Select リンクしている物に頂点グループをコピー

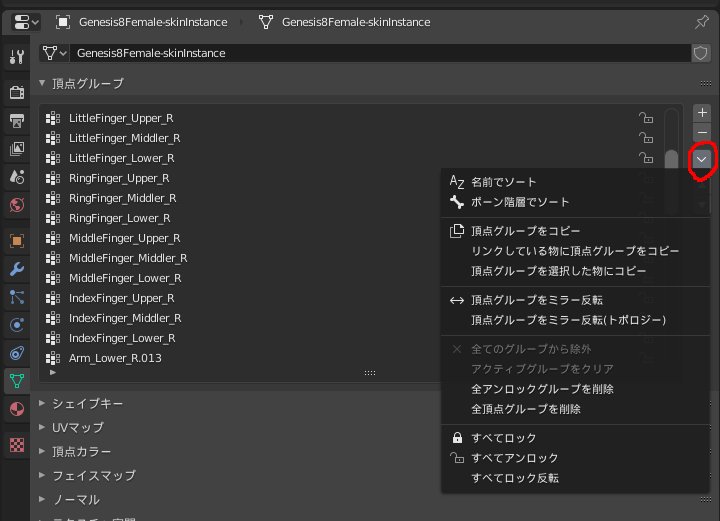[x=575, y=251]
